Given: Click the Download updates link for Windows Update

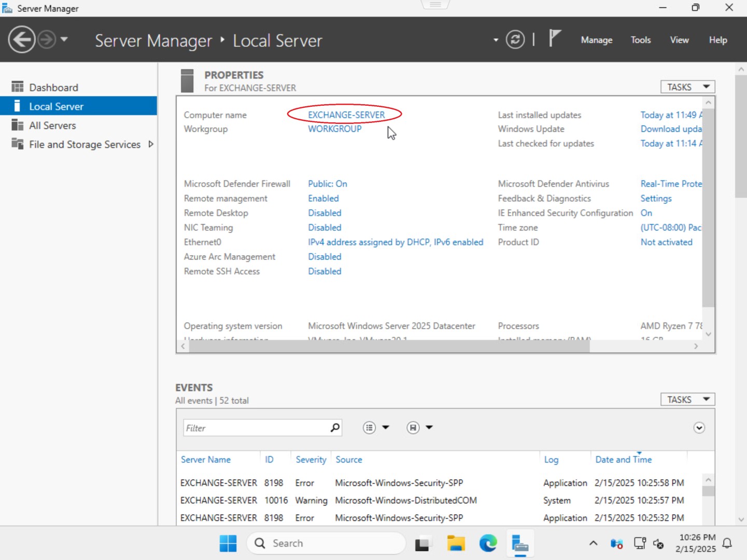Looking at the screenshot, I should [x=671, y=129].
